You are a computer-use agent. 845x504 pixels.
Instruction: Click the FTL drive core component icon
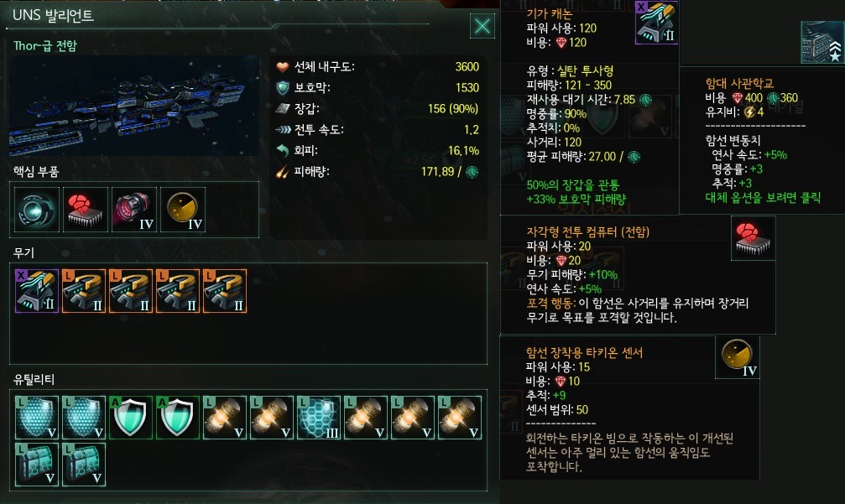click(x=37, y=210)
